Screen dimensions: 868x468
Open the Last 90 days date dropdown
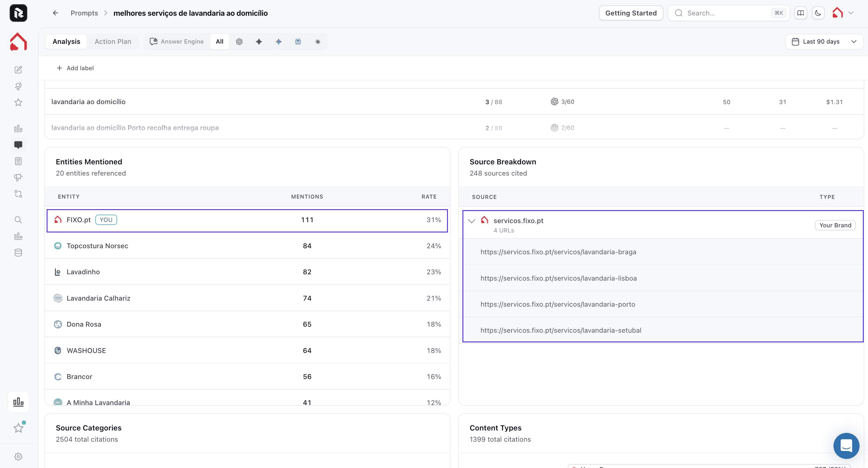pyautogui.click(x=824, y=42)
